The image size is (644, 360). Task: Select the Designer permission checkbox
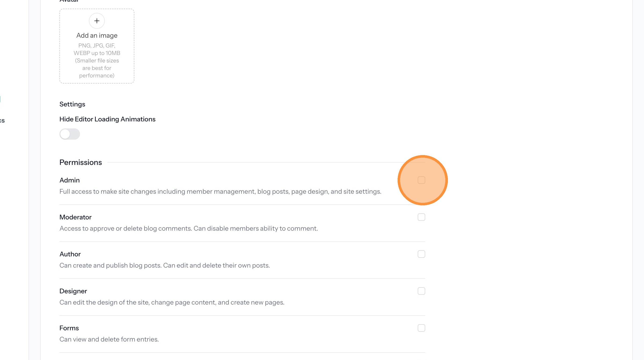[421, 291]
